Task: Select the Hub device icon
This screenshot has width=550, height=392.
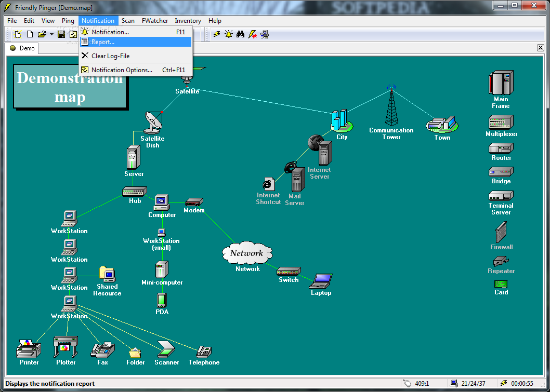Action: coord(134,191)
